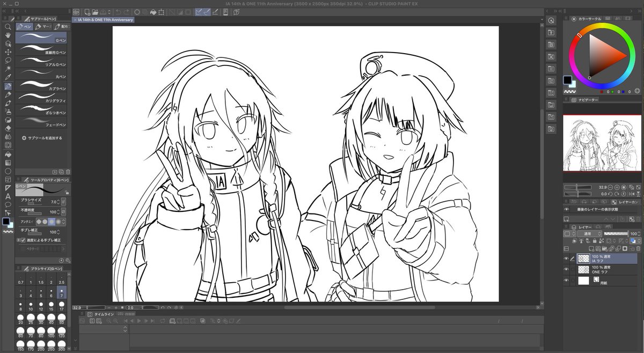Switch to the マーカー subtool group tab

(43, 26)
